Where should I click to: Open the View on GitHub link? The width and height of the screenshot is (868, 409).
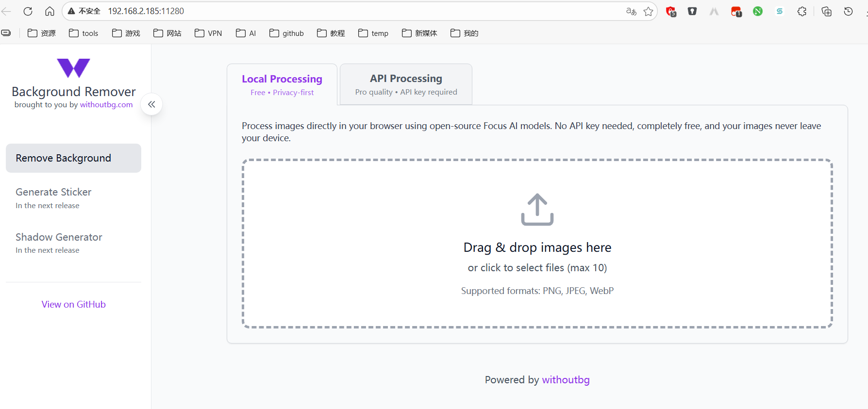pyautogui.click(x=73, y=304)
